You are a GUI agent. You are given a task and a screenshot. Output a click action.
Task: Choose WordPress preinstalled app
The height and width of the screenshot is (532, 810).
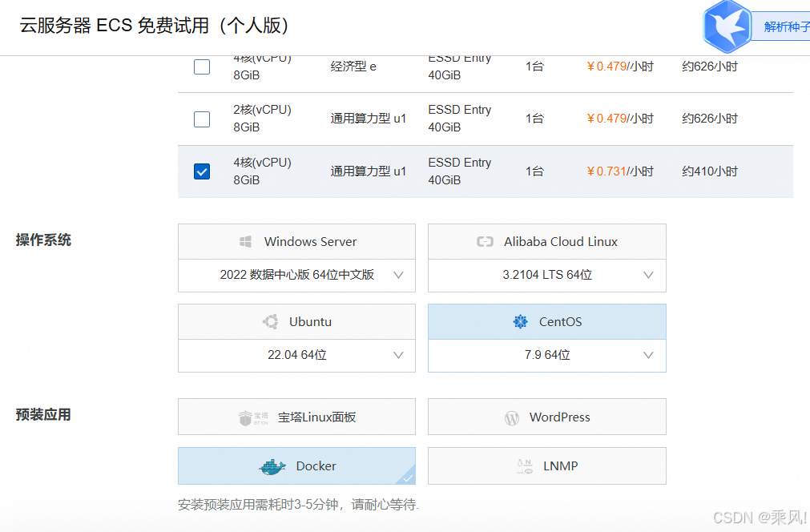point(547,417)
